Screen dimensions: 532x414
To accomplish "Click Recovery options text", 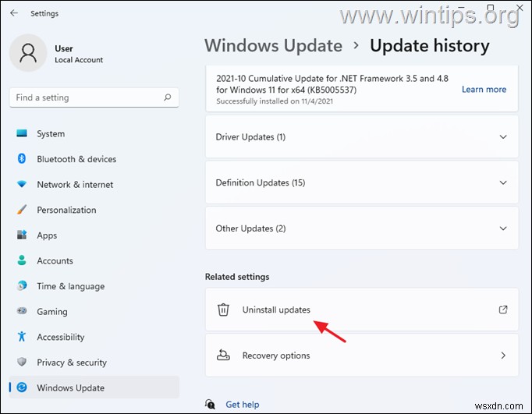I will 276,356.
